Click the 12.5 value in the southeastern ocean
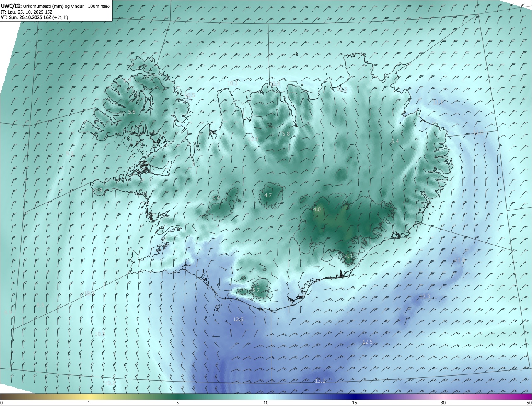The image size is (532, 406). (x=367, y=342)
